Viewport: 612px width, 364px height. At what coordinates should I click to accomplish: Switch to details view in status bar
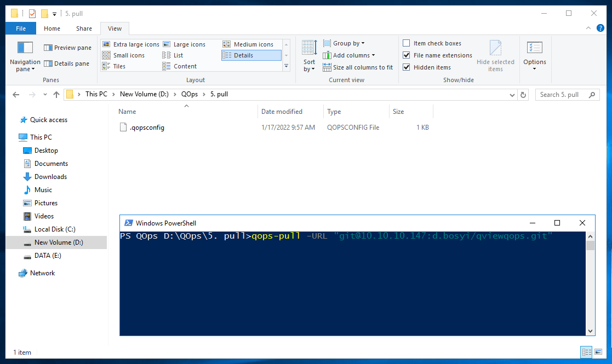[x=586, y=353]
